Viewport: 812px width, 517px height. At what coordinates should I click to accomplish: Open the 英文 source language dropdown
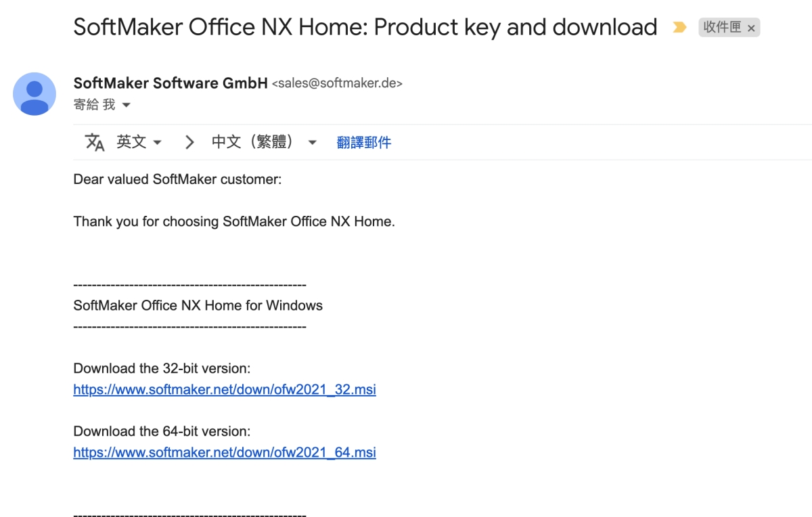139,142
